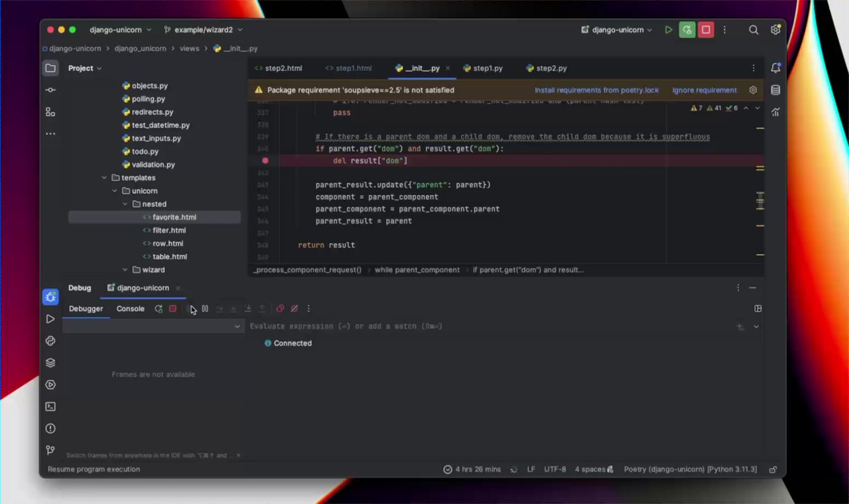Switch to step2.html editor tab
849x504 pixels.
pos(279,68)
